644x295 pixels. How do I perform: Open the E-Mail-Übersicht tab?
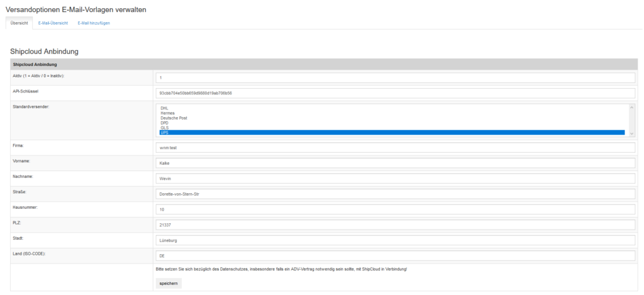coord(53,23)
